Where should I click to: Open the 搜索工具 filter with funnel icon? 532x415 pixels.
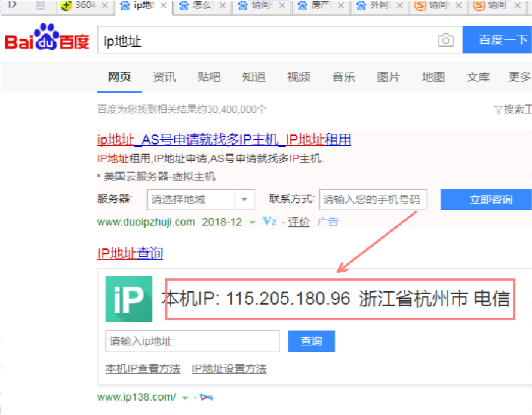[x=513, y=110]
